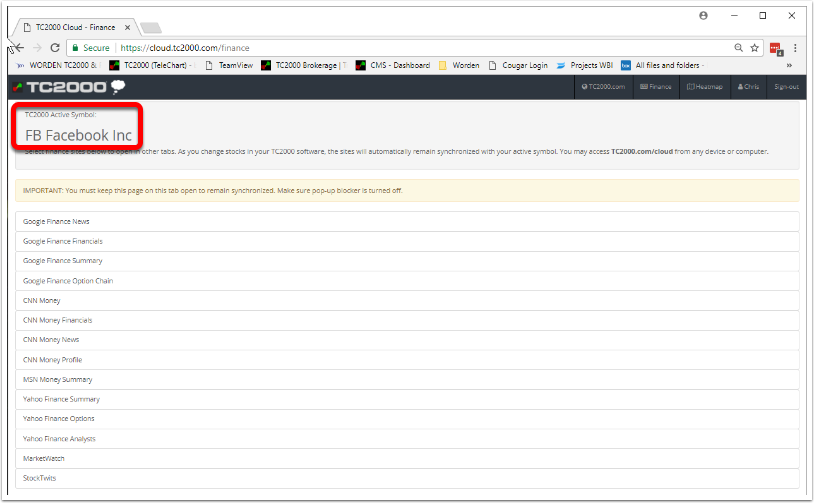
Task: Open CNN Money site row
Action: point(407,301)
